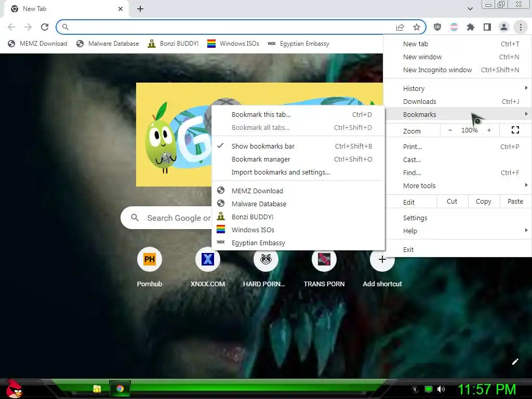Image resolution: width=532 pixels, height=399 pixels.
Task: Open the uBlock shield extension icon
Action: point(437,27)
